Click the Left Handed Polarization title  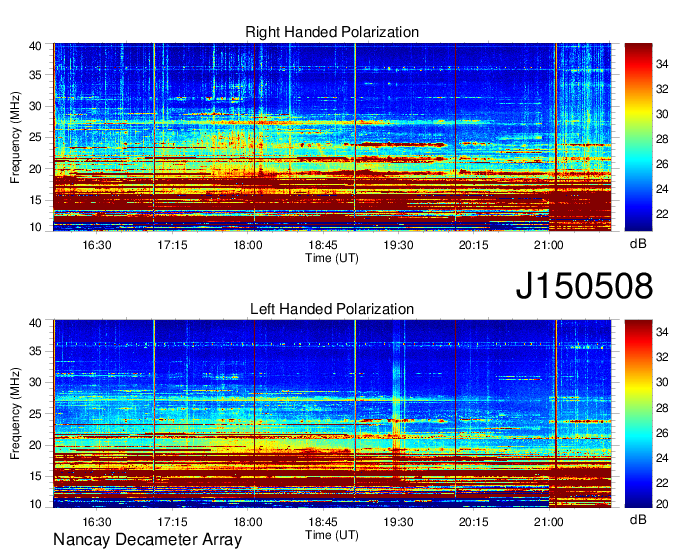(332, 309)
